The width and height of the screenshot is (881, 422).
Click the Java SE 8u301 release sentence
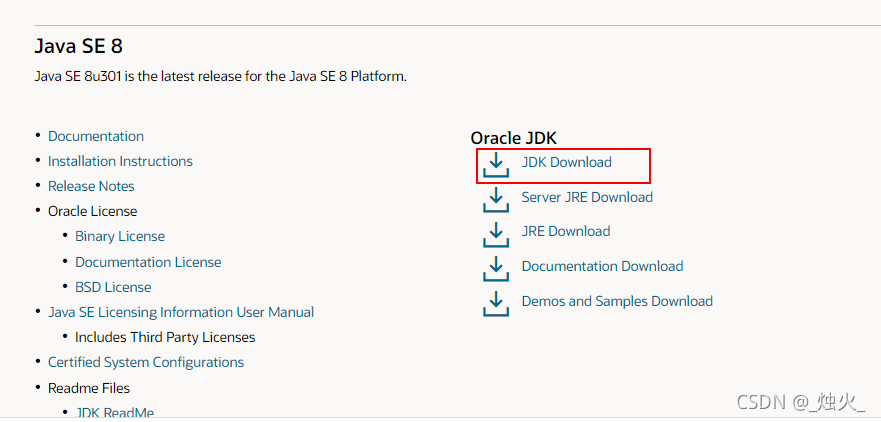point(220,76)
